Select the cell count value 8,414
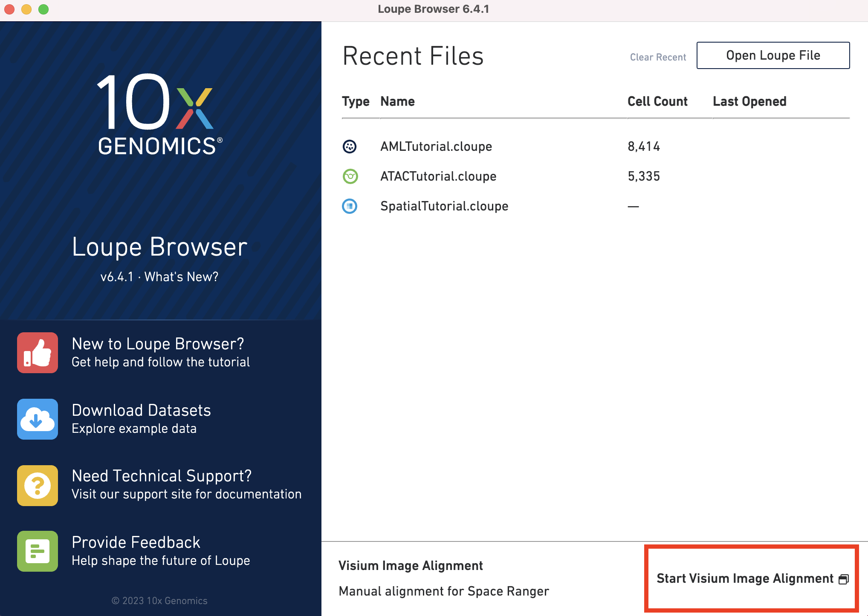Image resolution: width=868 pixels, height=616 pixels. point(644,147)
